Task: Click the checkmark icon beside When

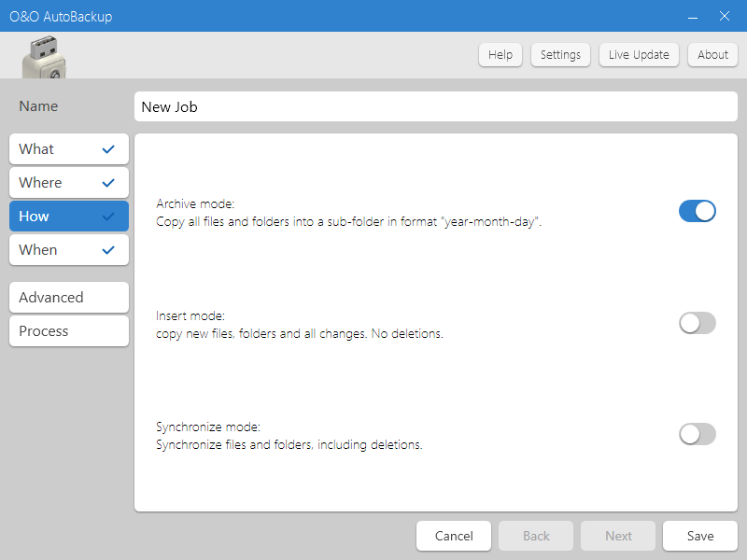Action: 108,250
